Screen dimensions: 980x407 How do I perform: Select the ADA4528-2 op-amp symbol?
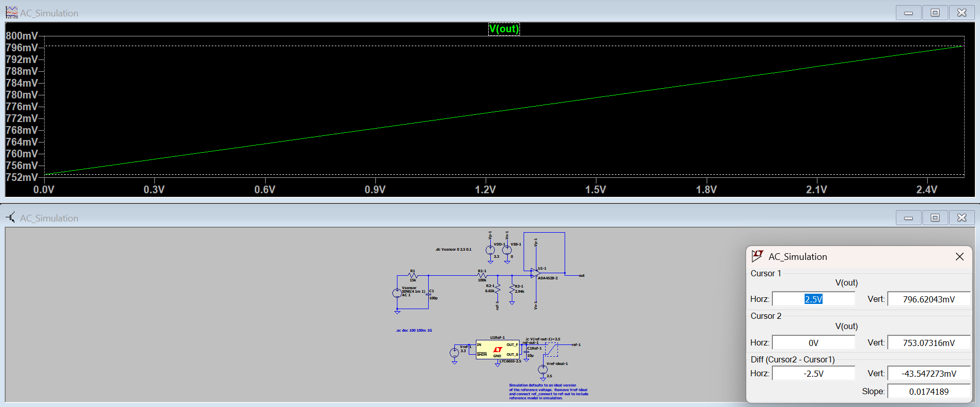pos(535,274)
